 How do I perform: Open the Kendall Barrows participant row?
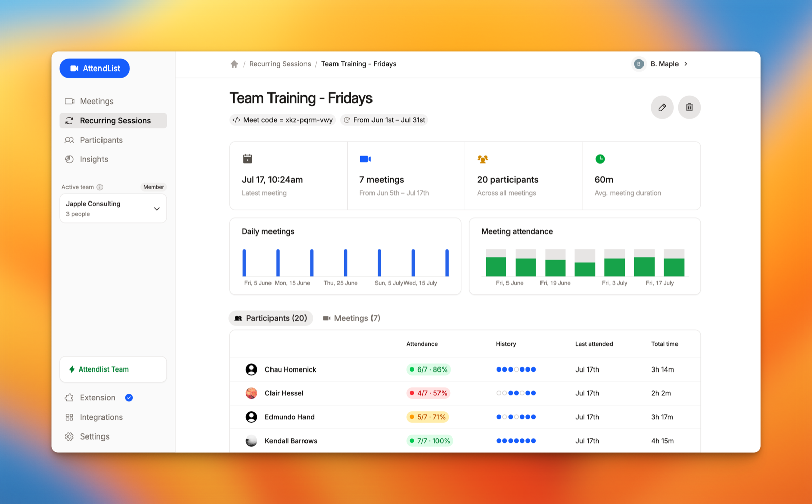tap(465, 441)
